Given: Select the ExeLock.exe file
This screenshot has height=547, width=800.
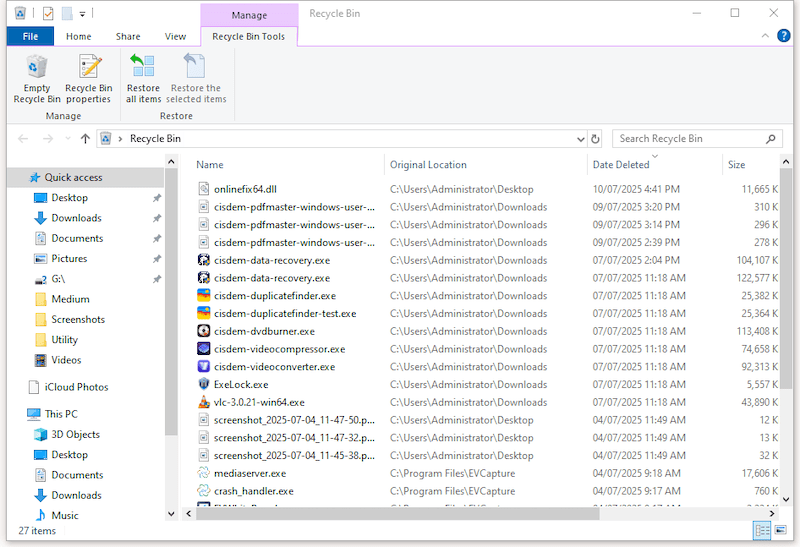Looking at the screenshot, I should 241,384.
